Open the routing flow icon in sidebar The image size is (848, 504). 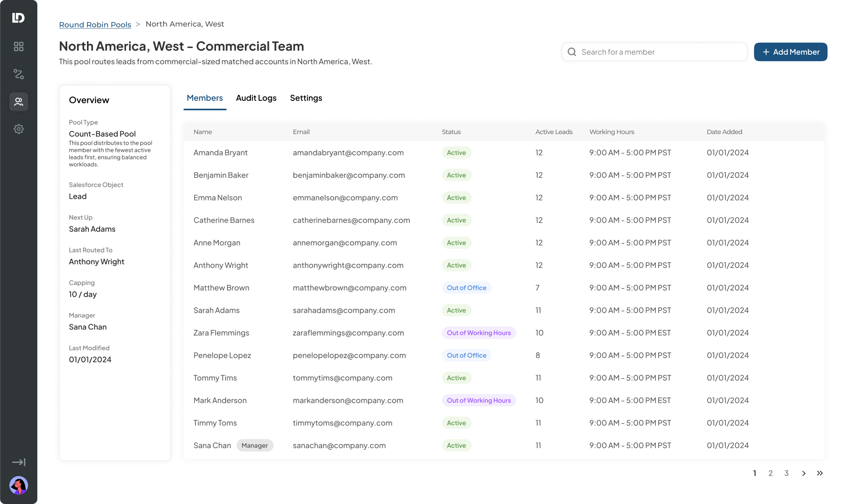pyautogui.click(x=19, y=74)
